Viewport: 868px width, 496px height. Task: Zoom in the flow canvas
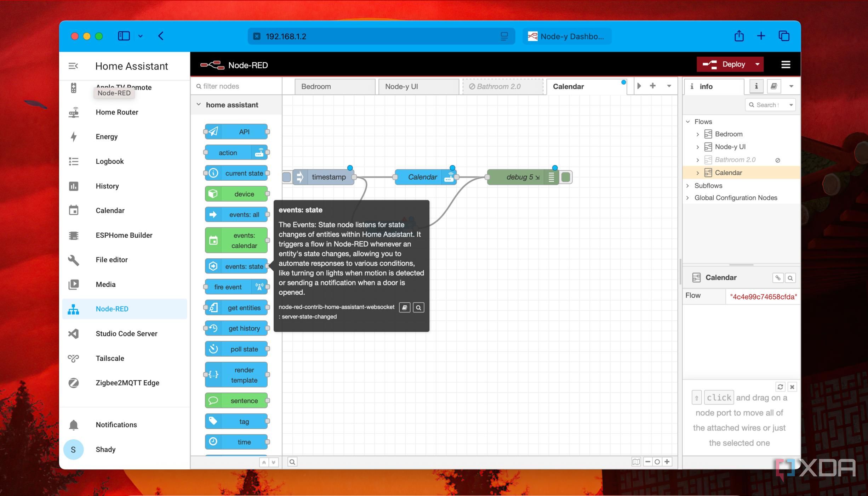[x=667, y=462]
